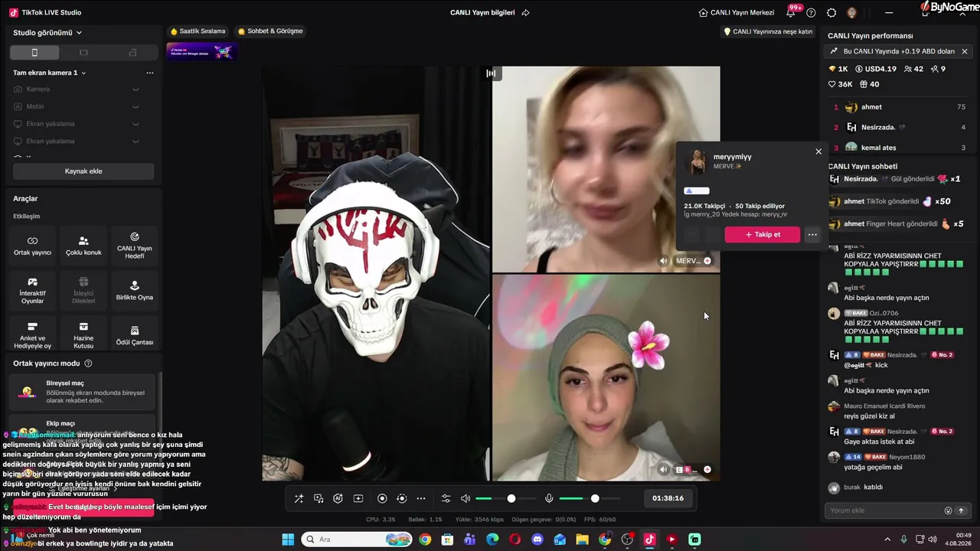Send comment with the arrow button
Image resolution: width=980 pixels, height=551 pixels.
click(x=961, y=510)
